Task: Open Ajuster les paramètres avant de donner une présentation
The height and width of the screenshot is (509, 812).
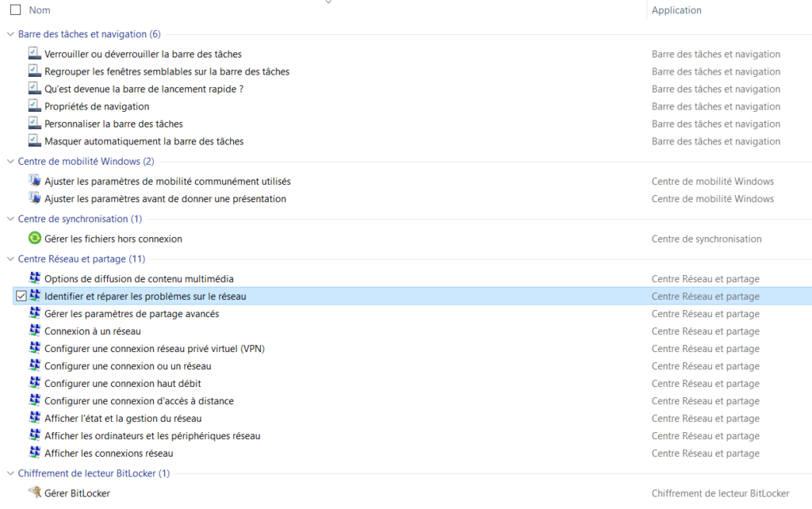Action: coord(165,199)
